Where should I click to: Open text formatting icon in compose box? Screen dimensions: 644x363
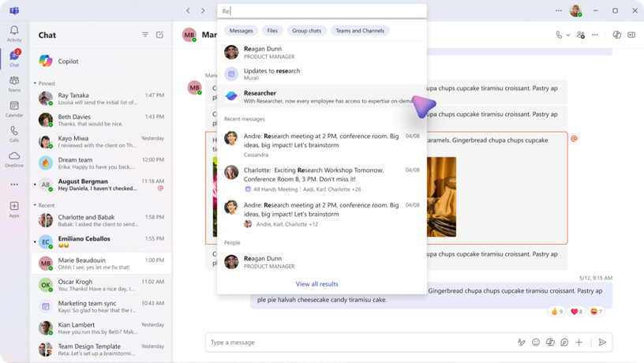click(522, 342)
